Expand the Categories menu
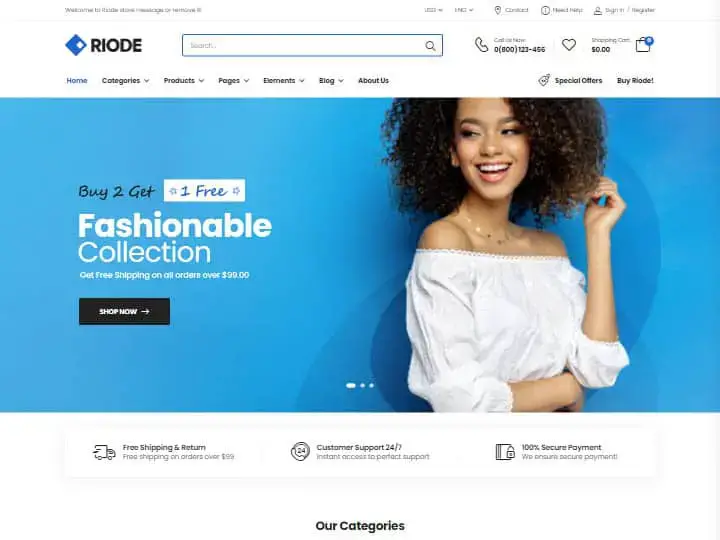Image resolution: width=720 pixels, height=540 pixels. (125, 80)
